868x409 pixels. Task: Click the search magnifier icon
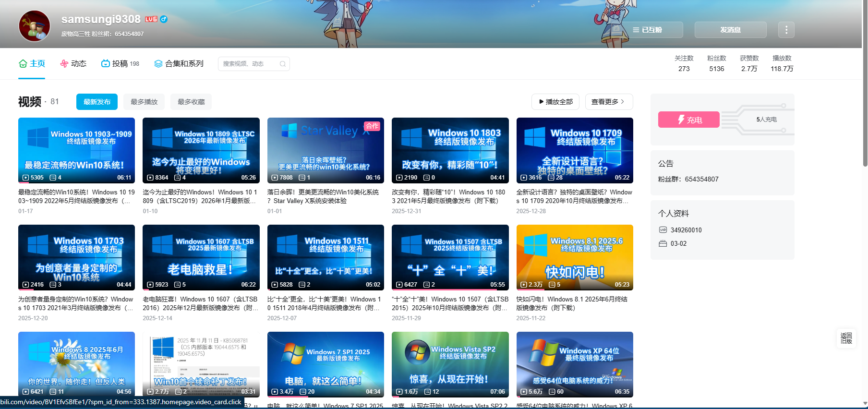click(283, 64)
